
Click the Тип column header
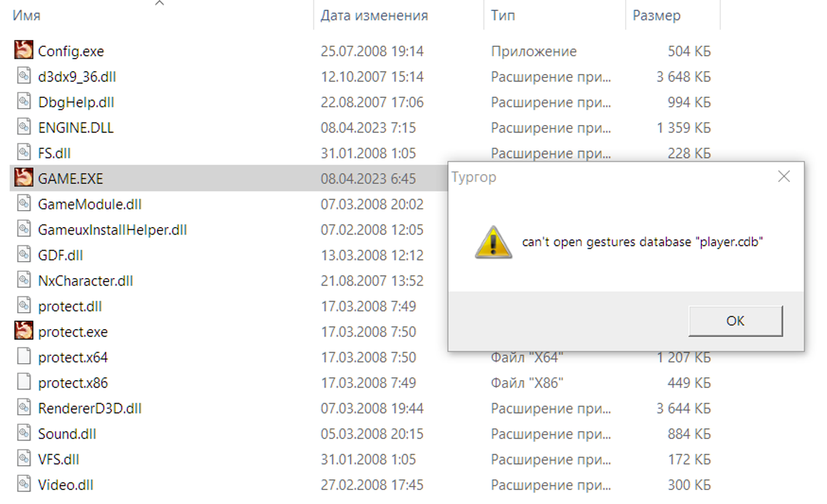point(503,16)
